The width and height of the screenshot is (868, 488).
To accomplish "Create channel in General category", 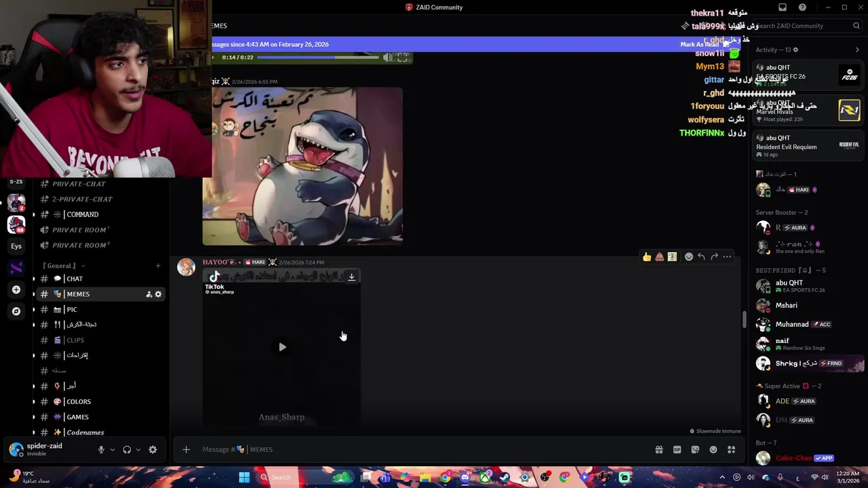I will tap(158, 266).
